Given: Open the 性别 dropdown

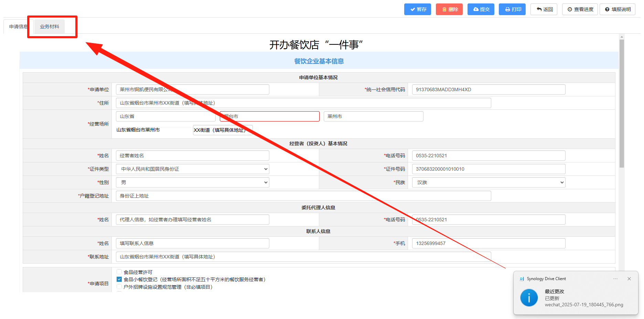Looking at the screenshot, I should 192,182.
